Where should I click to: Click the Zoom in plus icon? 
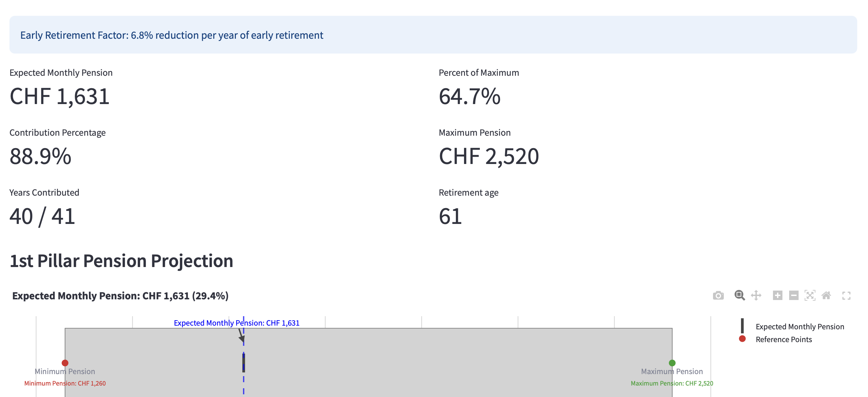[777, 296]
